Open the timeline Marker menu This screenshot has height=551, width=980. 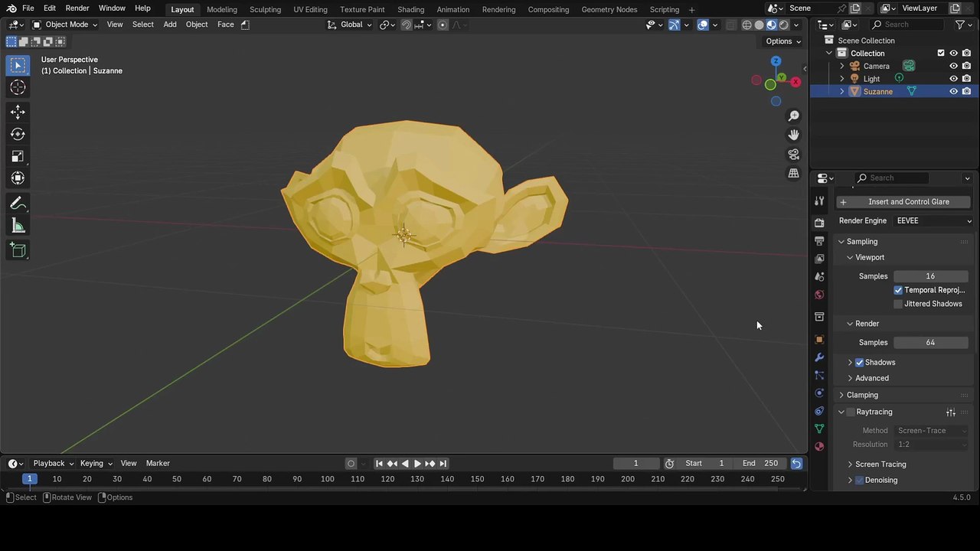[158, 463]
